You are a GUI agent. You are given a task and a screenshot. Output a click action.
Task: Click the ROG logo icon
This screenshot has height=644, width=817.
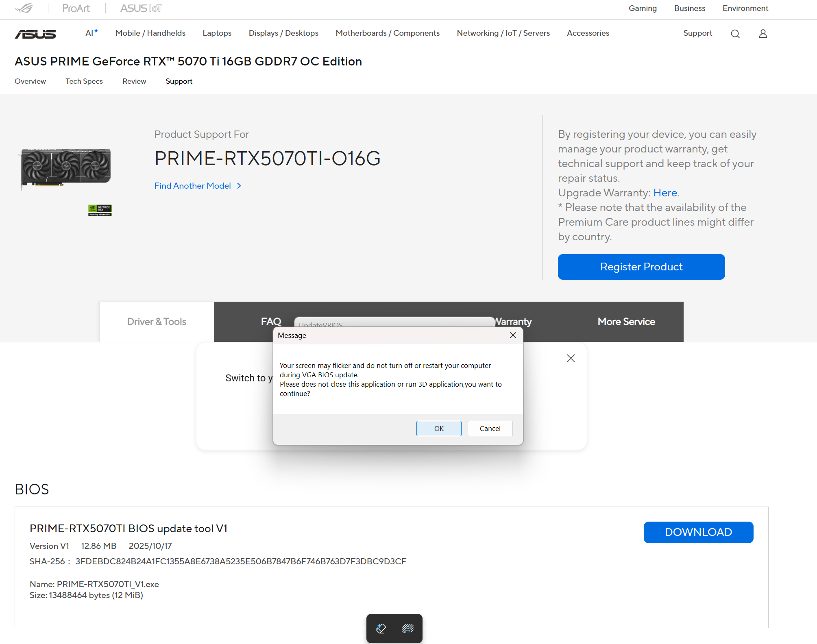point(24,8)
